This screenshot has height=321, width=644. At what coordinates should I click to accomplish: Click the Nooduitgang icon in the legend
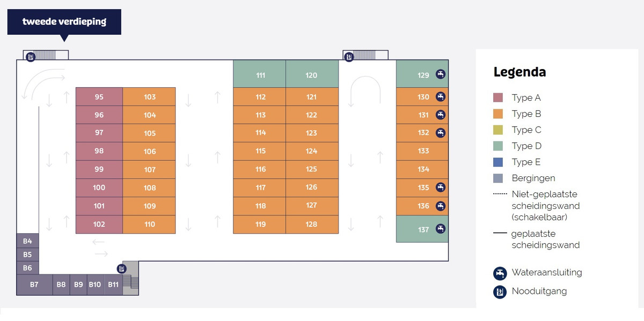pos(500,292)
